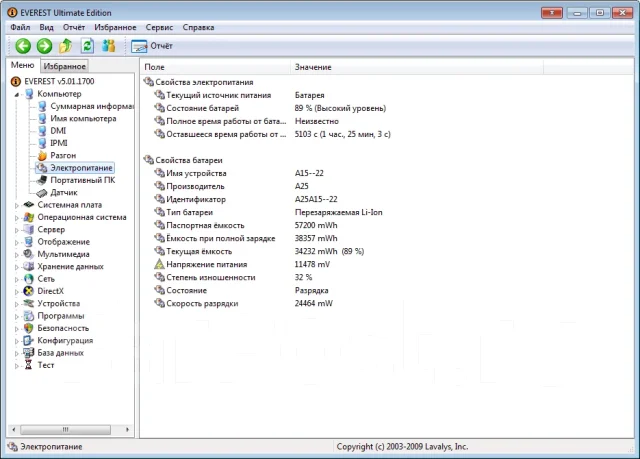Collapse the Компьютер tree node
640x459 pixels.
(17, 95)
